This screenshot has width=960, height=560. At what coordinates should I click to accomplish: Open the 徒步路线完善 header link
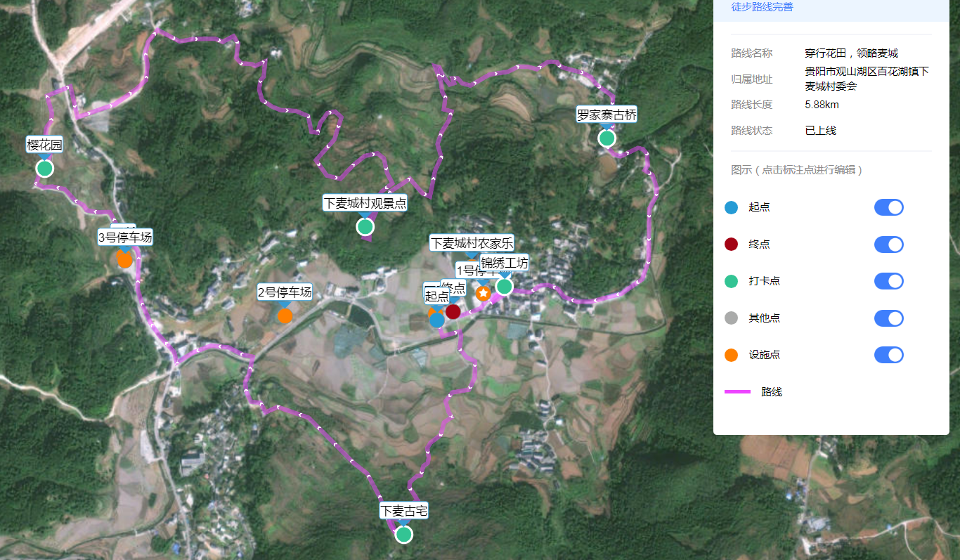click(x=762, y=7)
